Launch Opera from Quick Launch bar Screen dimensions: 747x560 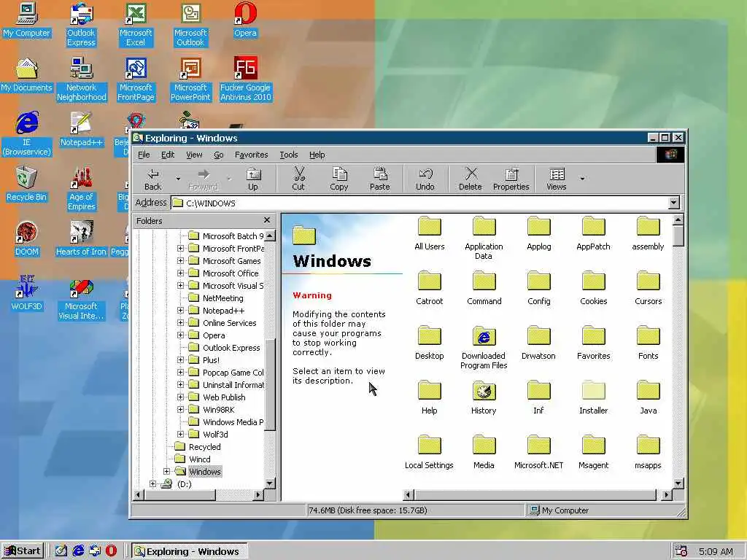click(111, 551)
